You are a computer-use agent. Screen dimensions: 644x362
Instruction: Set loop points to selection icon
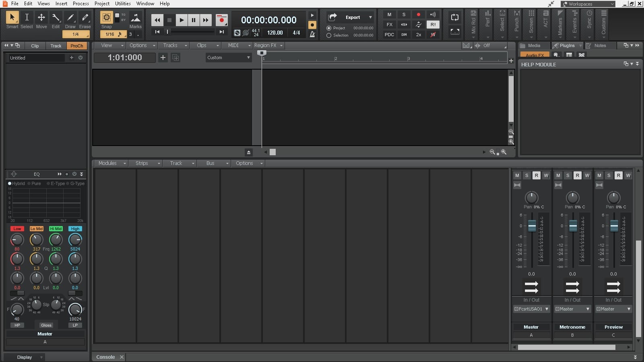455,31
